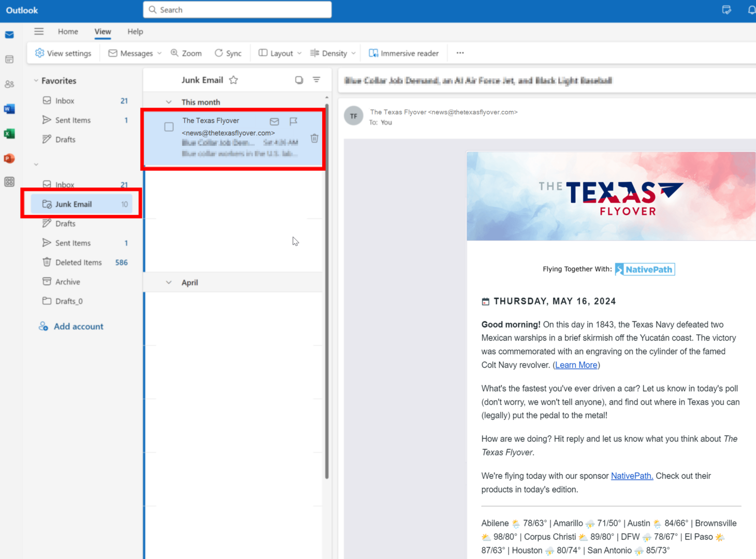Click the Texas Flyover banner image

(611, 196)
